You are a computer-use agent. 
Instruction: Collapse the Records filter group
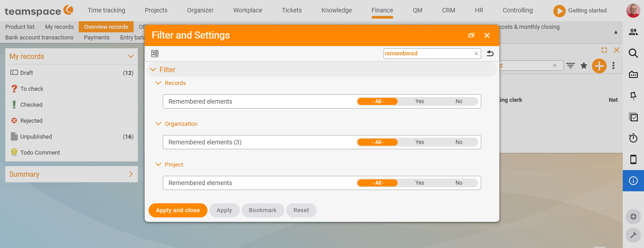[x=158, y=83]
